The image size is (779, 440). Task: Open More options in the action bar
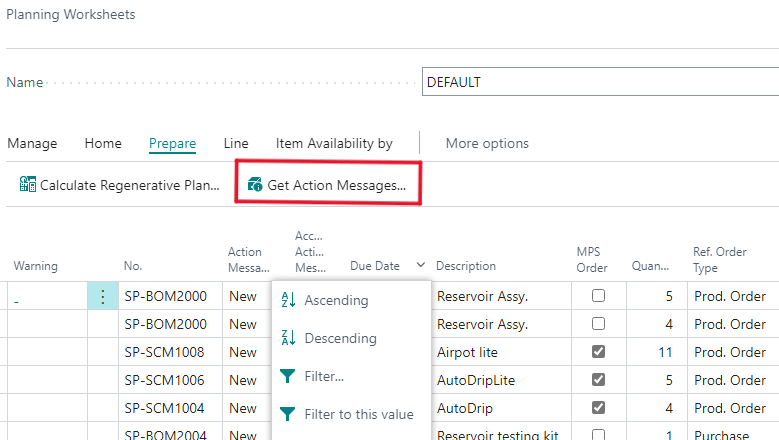click(x=487, y=143)
